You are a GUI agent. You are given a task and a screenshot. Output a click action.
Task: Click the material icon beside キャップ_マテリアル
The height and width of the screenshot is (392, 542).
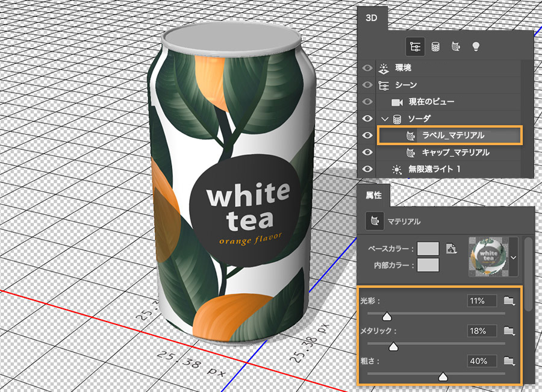pos(410,152)
